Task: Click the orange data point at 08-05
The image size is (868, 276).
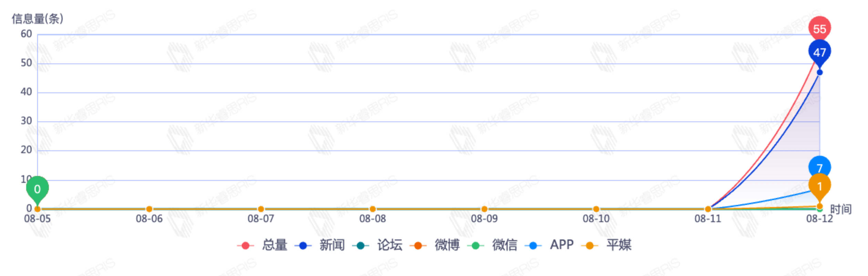Action: [38, 209]
